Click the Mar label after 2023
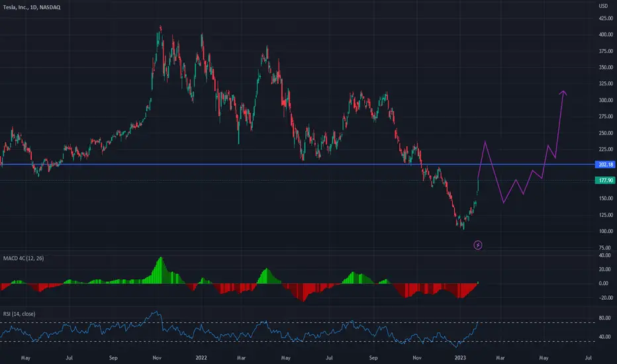 tap(500, 357)
